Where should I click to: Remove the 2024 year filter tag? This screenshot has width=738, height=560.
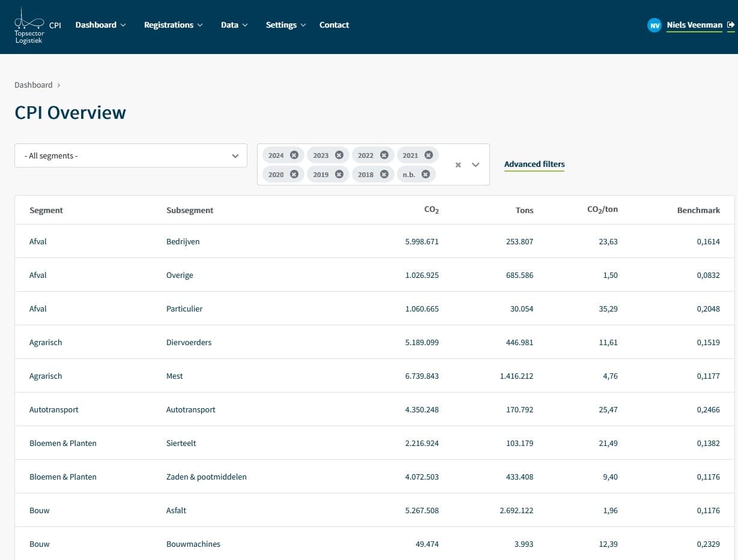(x=294, y=155)
